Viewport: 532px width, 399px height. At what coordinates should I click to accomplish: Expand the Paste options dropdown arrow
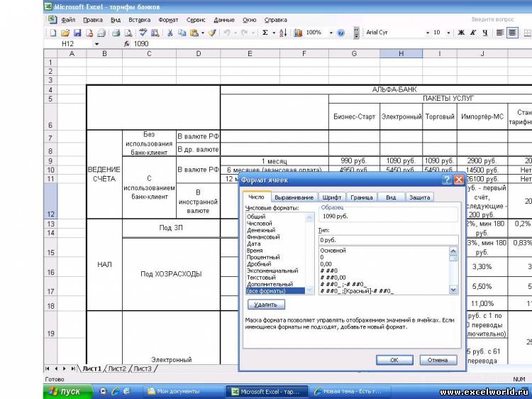(x=203, y=33)
